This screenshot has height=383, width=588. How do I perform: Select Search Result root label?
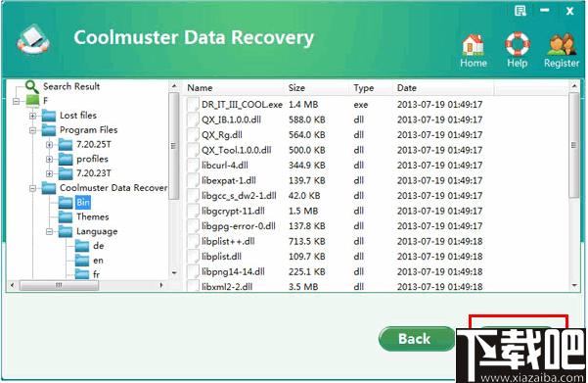[71, 87]
